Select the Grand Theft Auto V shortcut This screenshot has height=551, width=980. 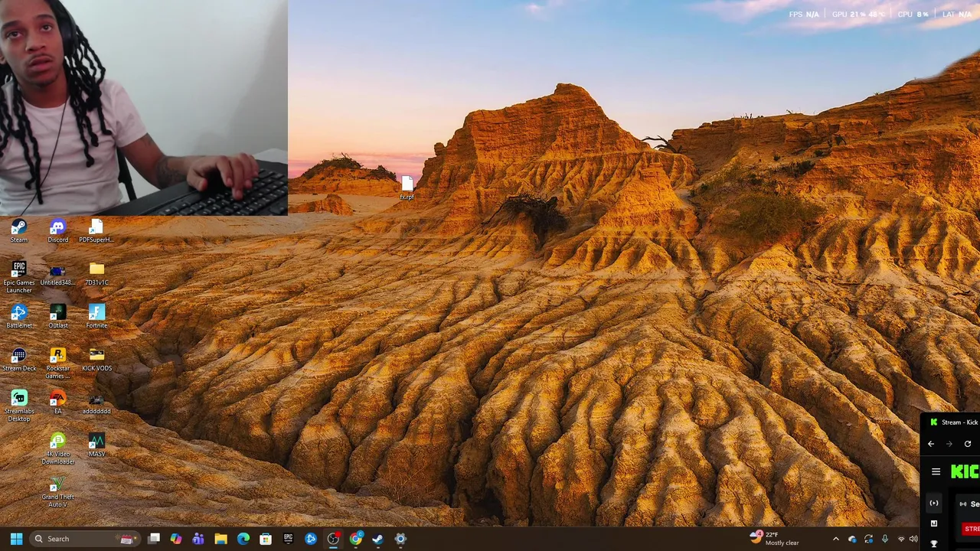[57, 491]
